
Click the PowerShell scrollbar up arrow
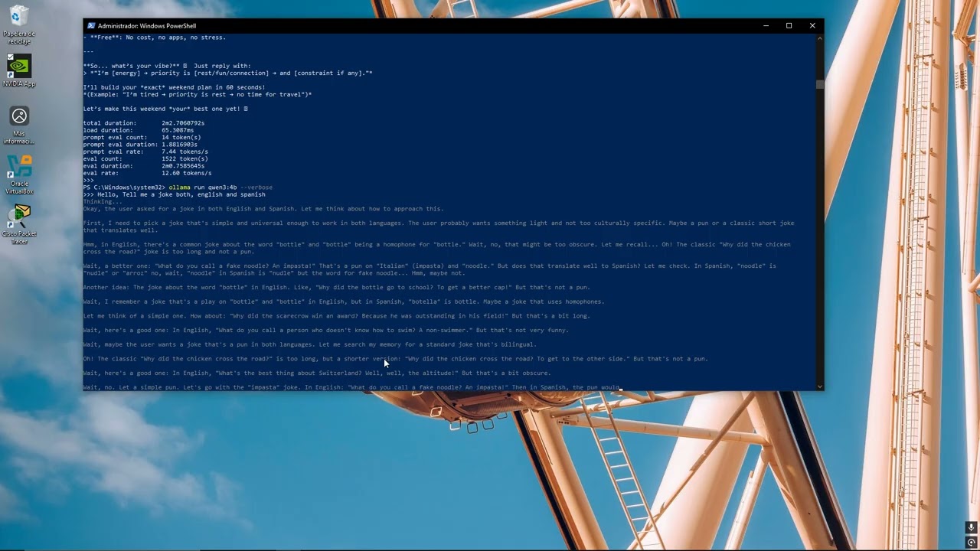pos(820,37)
